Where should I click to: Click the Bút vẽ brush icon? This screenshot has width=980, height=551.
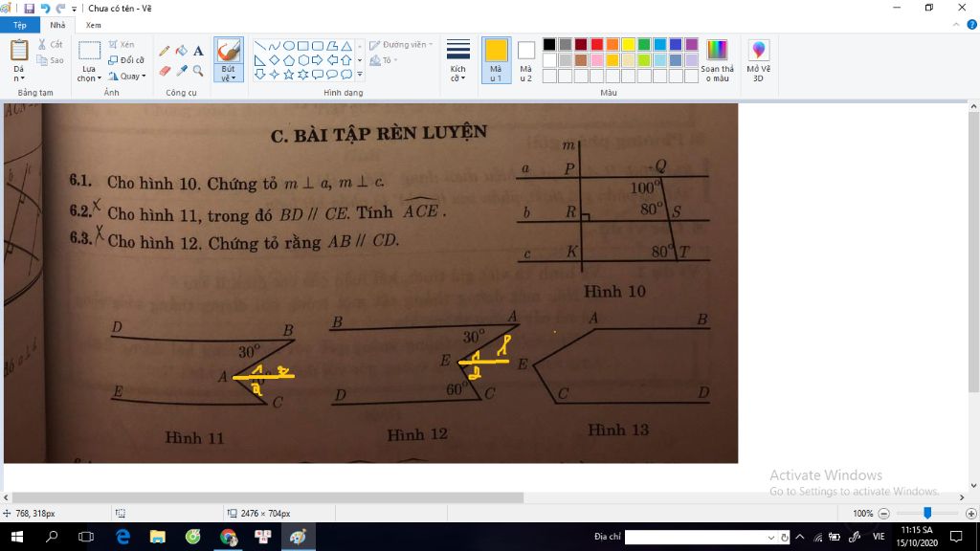point(228,50)
